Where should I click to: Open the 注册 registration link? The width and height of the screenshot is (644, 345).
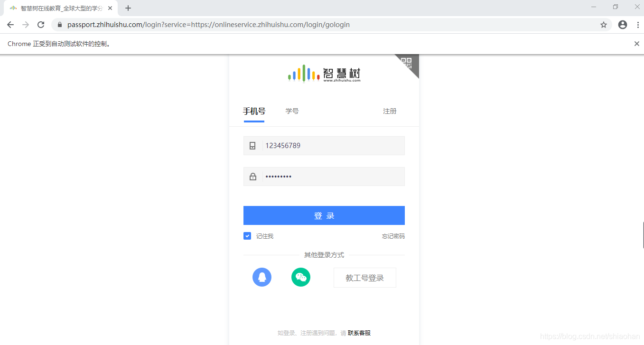[x=390, y=111]
